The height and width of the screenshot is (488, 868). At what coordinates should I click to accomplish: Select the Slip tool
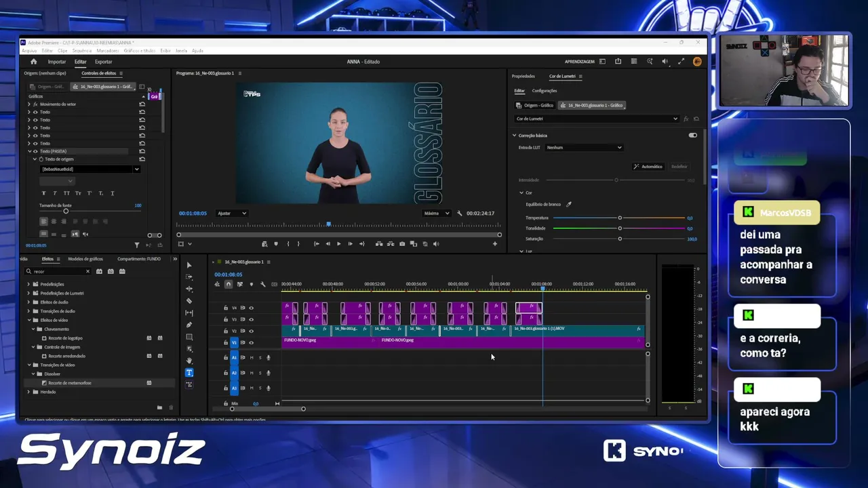189,313
